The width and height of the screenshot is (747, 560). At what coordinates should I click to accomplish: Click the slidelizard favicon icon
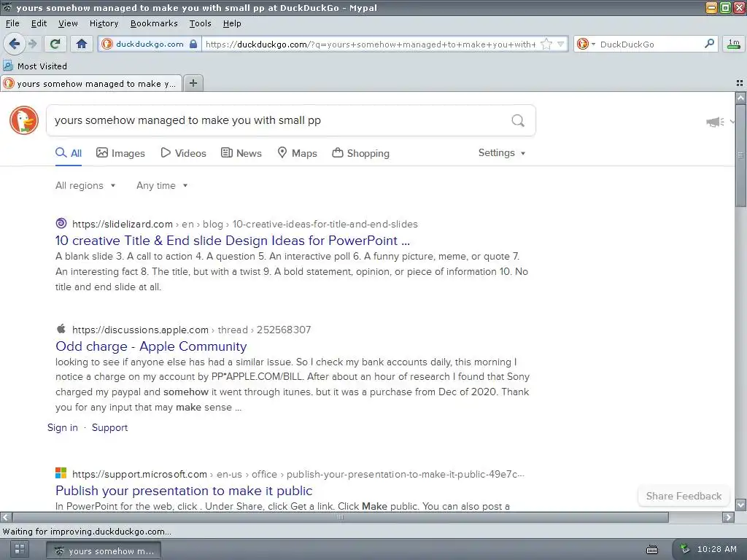point(61,223)
